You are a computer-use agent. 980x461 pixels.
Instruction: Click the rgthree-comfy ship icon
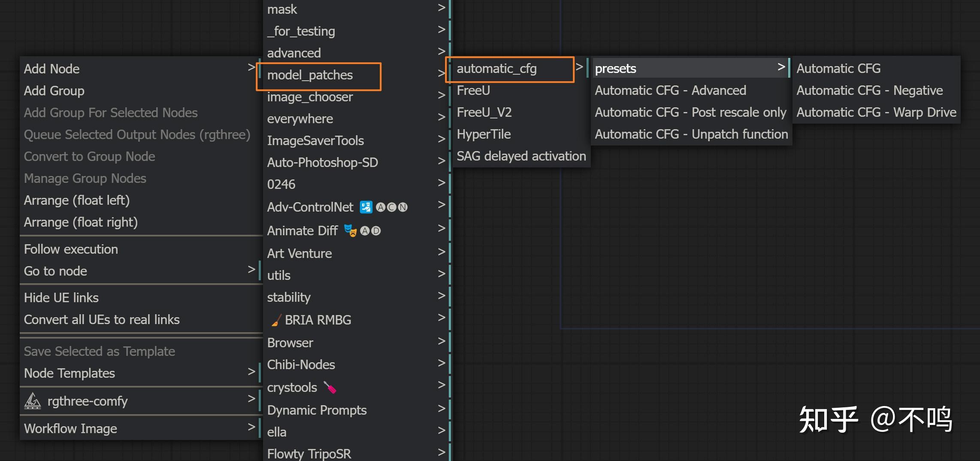tap(33, 401)
